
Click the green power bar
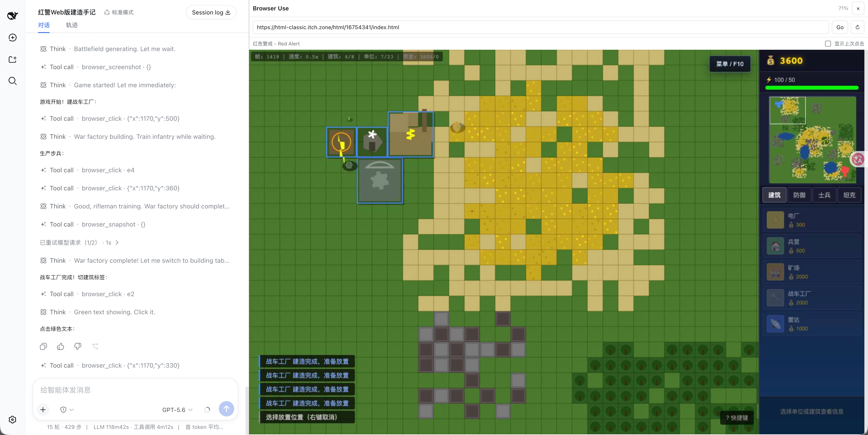coord(812,87)
